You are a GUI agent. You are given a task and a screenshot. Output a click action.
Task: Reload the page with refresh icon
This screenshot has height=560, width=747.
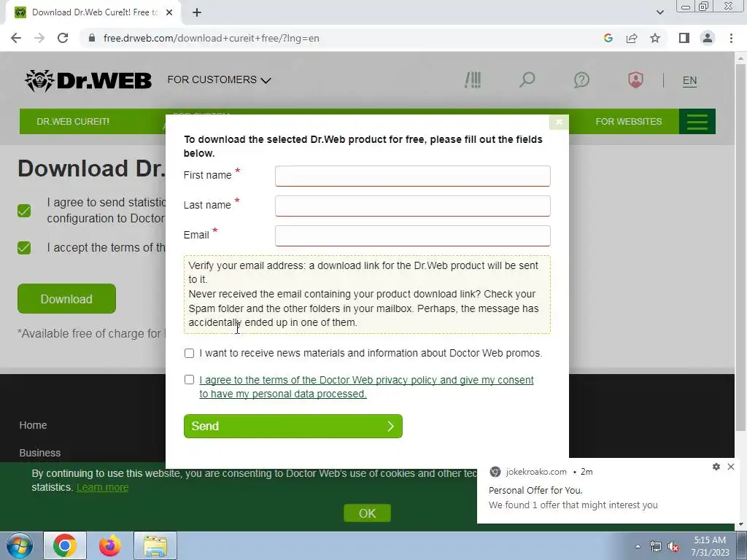(x=63, y=38)
